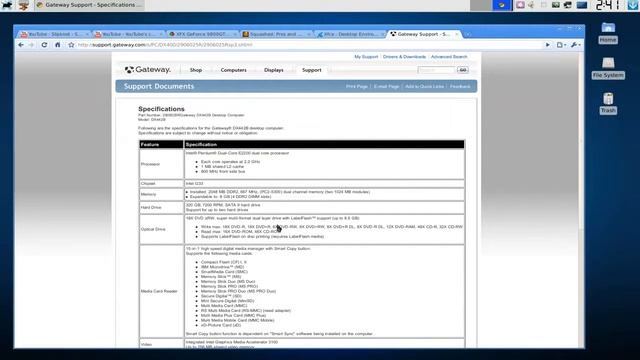Open the Trash desktop icon
640x360 pixels.
click(608, 104)
